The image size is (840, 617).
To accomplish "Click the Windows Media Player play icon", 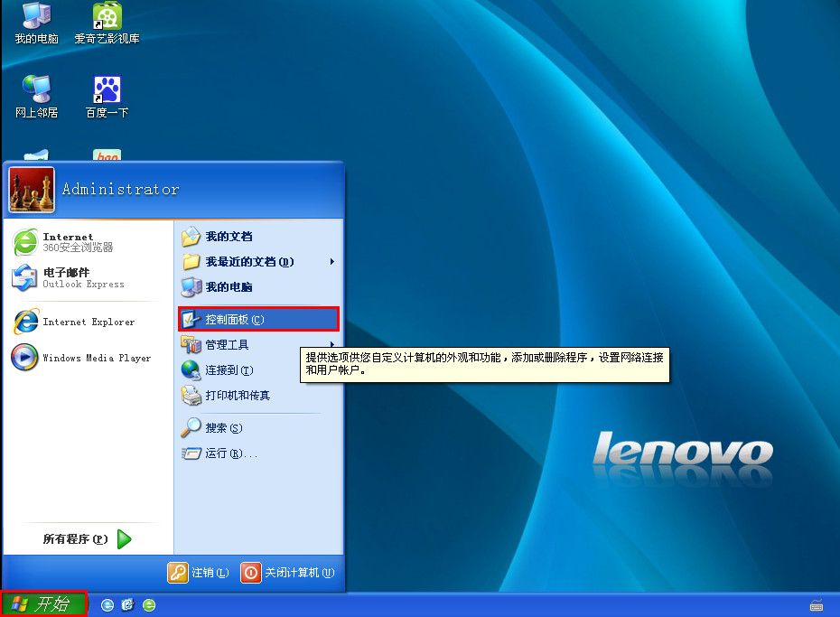I will tap(24, 357).
